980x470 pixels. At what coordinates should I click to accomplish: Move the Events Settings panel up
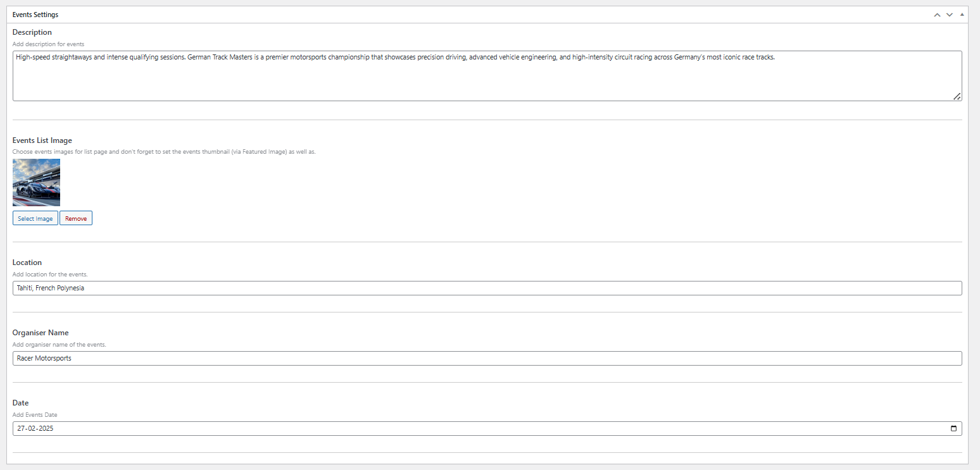tap(937, 15)
